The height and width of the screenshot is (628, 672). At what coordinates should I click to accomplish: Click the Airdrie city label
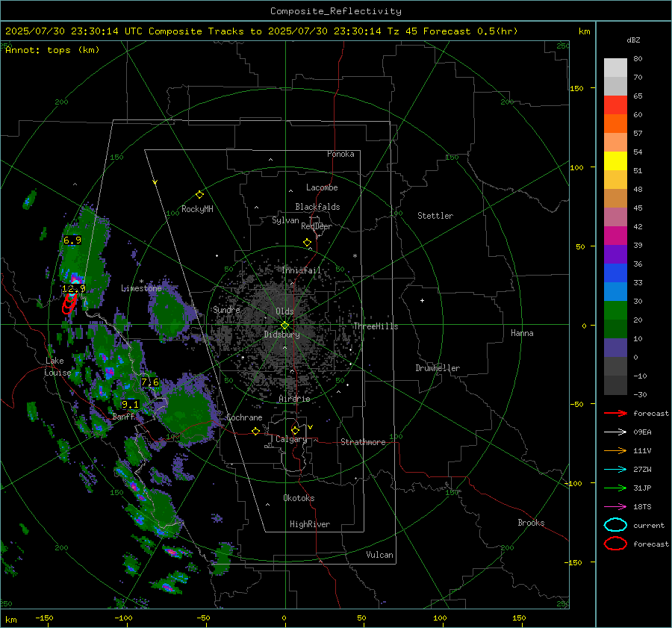click(294, 399)
